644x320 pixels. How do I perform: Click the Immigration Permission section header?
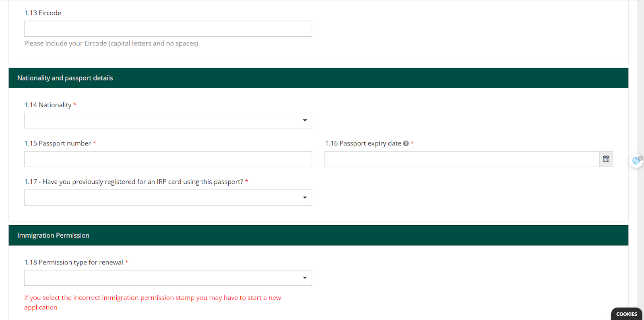coord(318,235)
